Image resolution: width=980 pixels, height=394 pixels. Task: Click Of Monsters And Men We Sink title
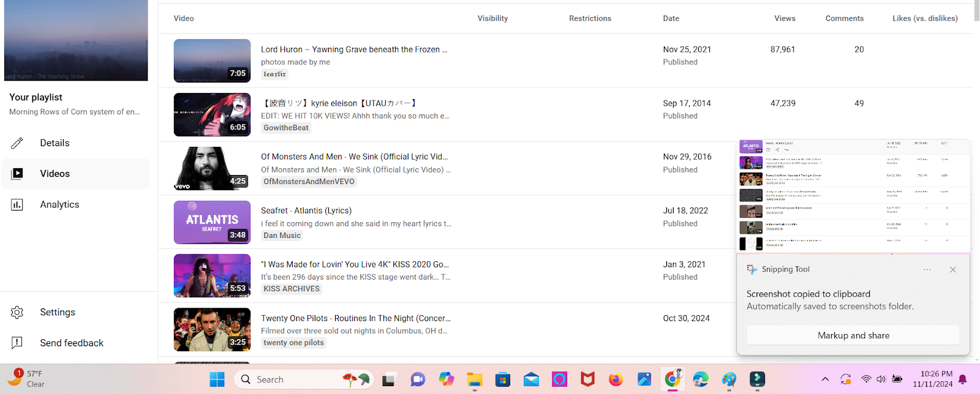pyautogui.click(x=354, y=157)
